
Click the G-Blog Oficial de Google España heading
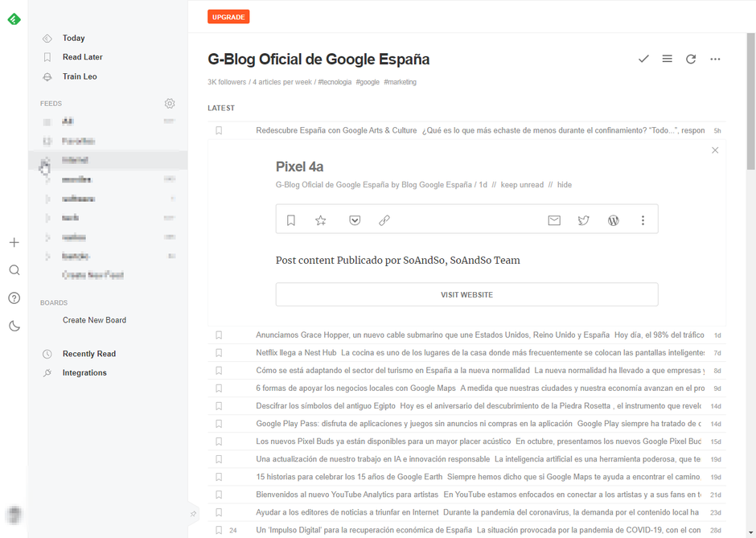(x=318, y=60)
